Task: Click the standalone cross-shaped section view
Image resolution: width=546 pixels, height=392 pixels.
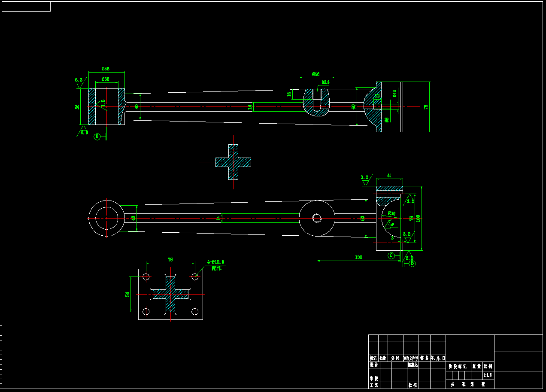Action: 233,162
